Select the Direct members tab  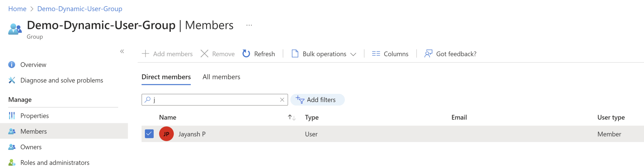pyautogui.click(x=166, y=77)
